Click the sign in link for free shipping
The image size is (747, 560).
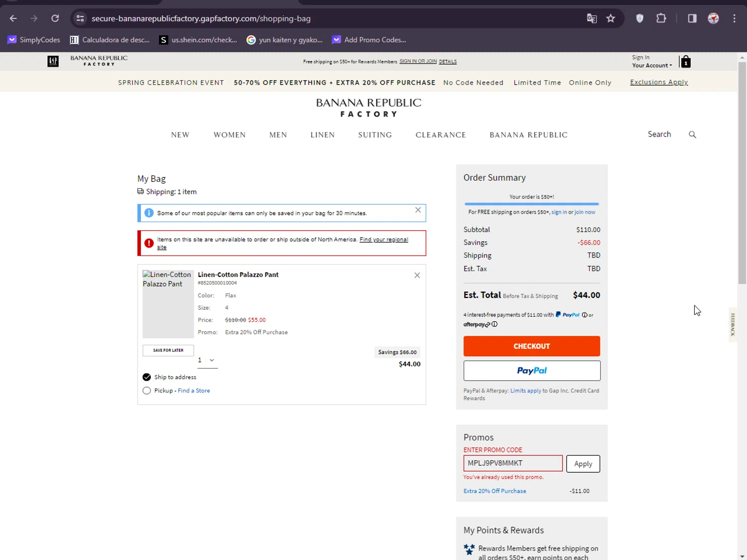[x=559, y=212]
